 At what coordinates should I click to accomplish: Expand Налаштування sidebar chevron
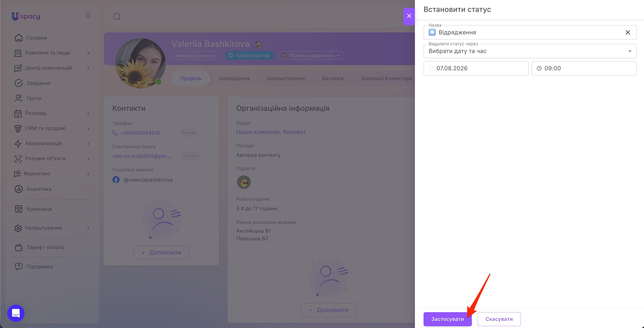(x=88, y=228)
